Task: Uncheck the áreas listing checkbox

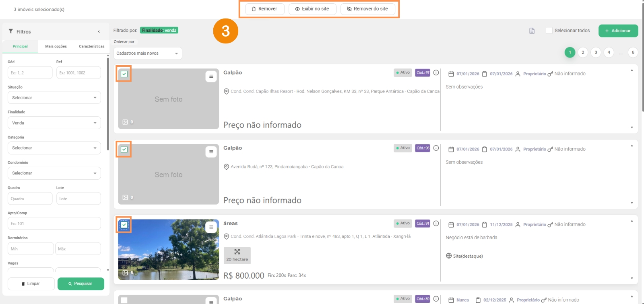Action: click(124, 225)
